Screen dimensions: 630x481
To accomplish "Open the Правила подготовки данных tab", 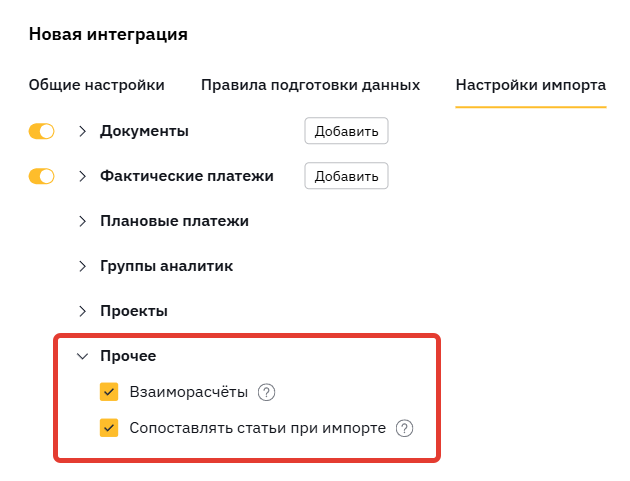I will (310, 85).
